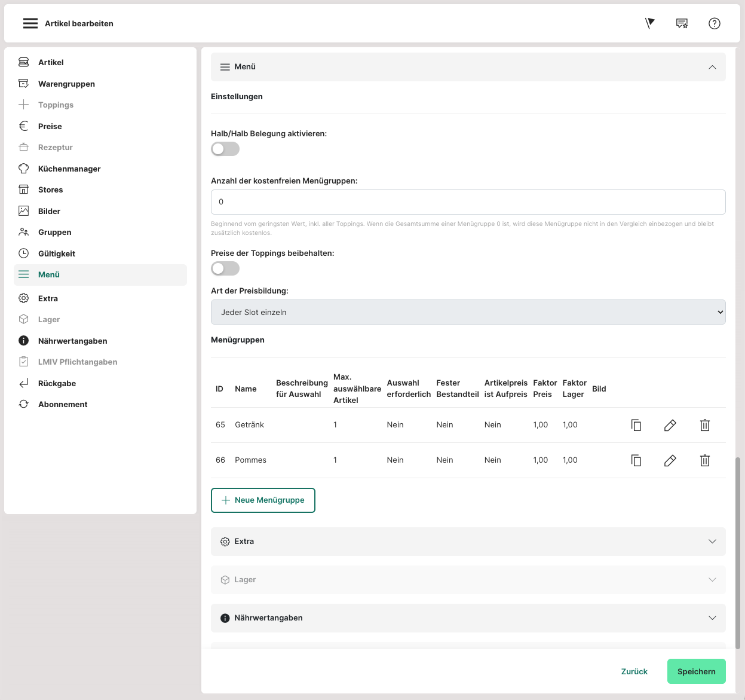Click the Neue Menügruppe button

click(x=263, y=500)
